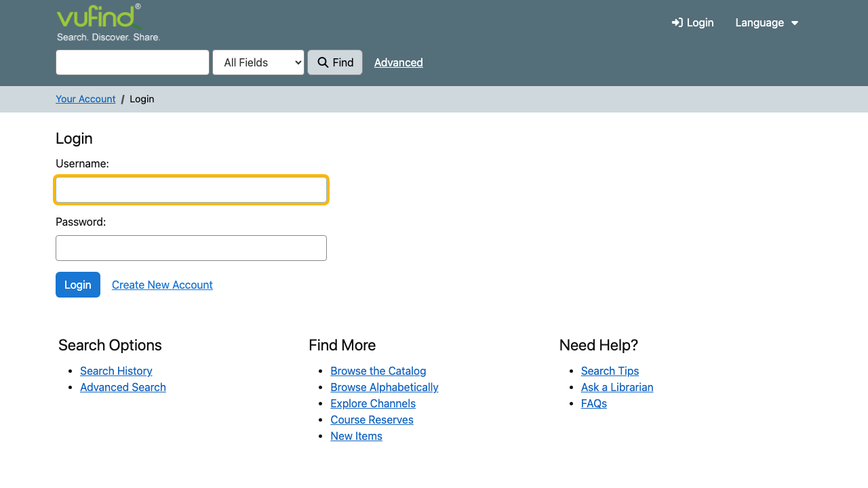Focus the Password input field
The width and height of the screenshot is (868, 488).
(191, 248)
